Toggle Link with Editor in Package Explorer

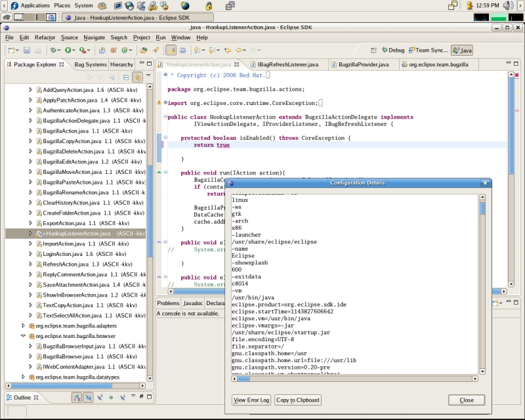(x=138, y=77)
